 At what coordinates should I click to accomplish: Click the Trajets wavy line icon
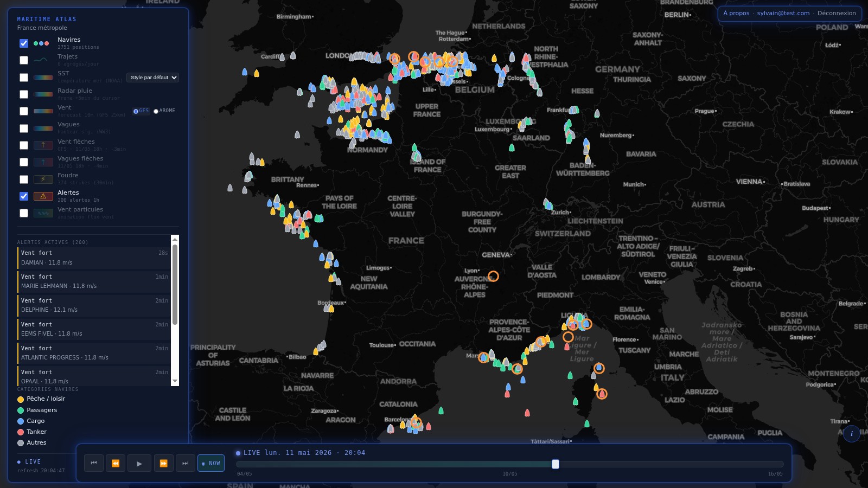pyautogui.click(x=41, y=60)
